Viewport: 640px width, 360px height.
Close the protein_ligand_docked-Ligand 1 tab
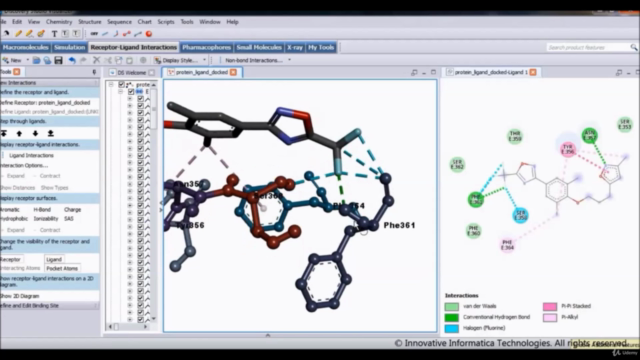pyautogui.click(x=533, y=72)
